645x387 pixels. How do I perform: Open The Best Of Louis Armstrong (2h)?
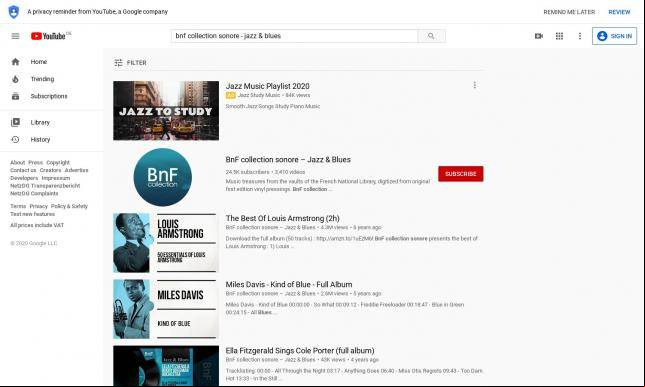pos(283,218)
